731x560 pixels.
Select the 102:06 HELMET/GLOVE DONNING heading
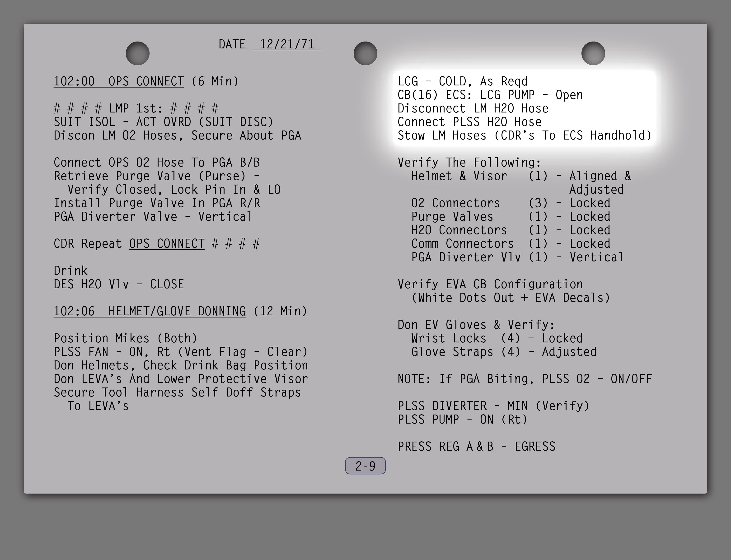[150, 311]
